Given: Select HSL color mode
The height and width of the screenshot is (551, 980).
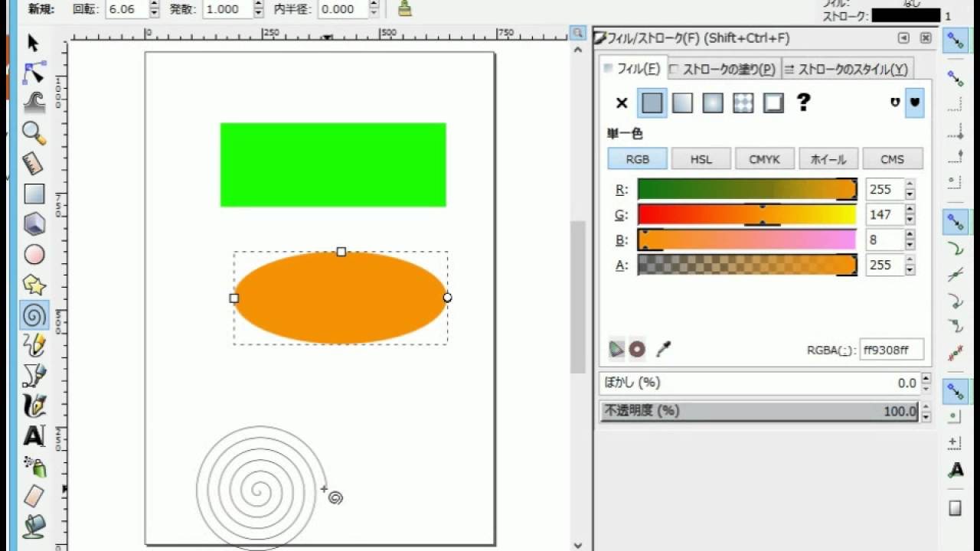Looking at the screenshot, I should (x=701, y=159).
